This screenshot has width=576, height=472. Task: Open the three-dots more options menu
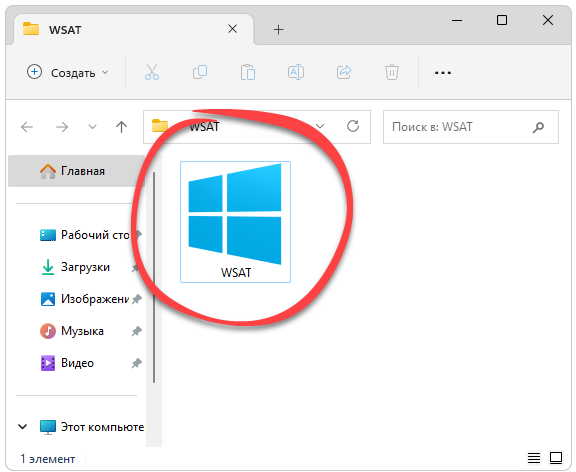coord(443,73)
